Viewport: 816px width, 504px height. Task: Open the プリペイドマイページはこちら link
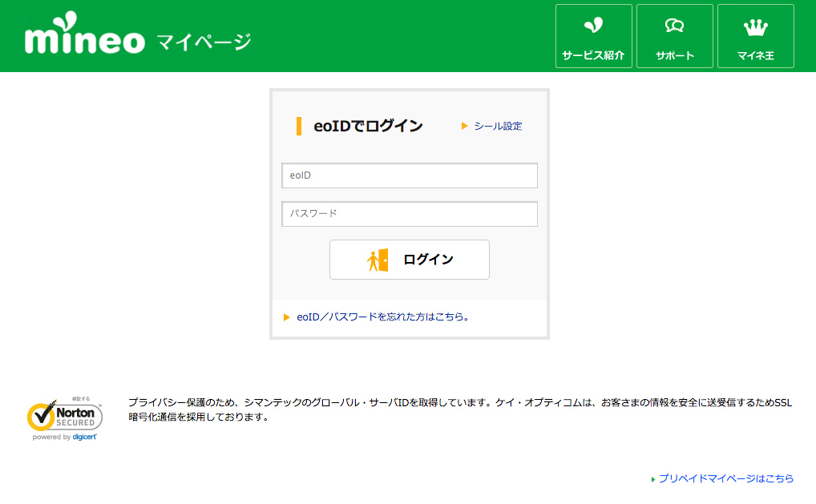(726, 478)
